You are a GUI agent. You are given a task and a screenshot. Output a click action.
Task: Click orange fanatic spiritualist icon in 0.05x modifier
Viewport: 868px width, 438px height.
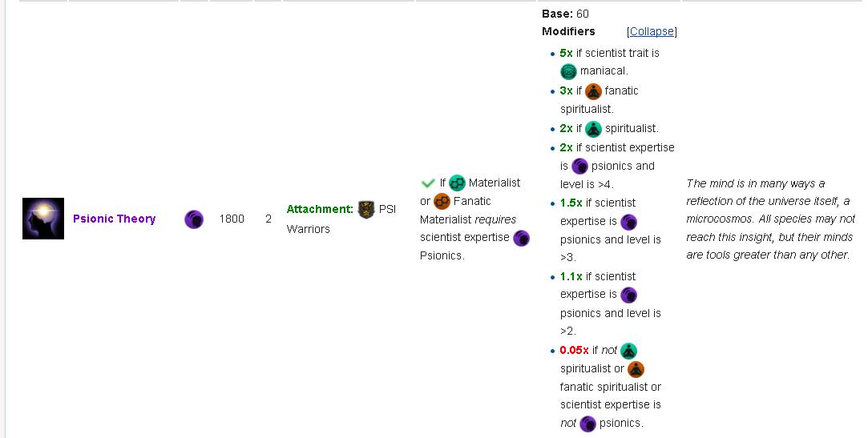[636, 369]
